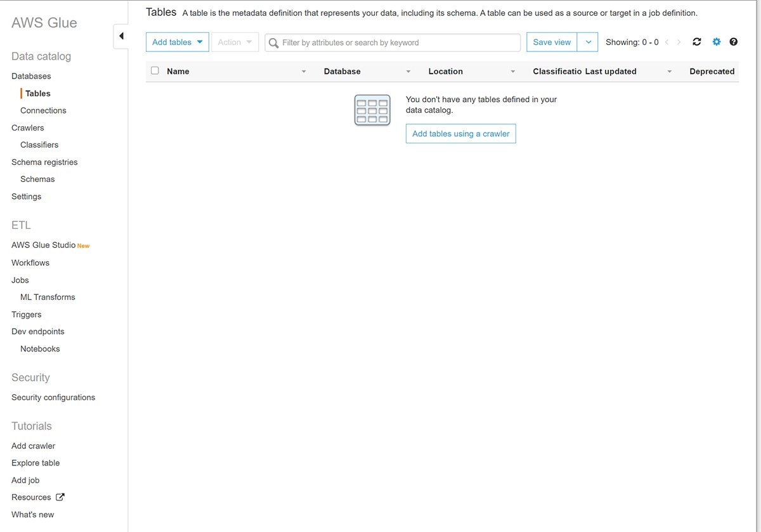Image resolution: width=761 pixels, height=532 pixels.
Task: Click the Resources external link icon
Action: (x=60, y=497)
